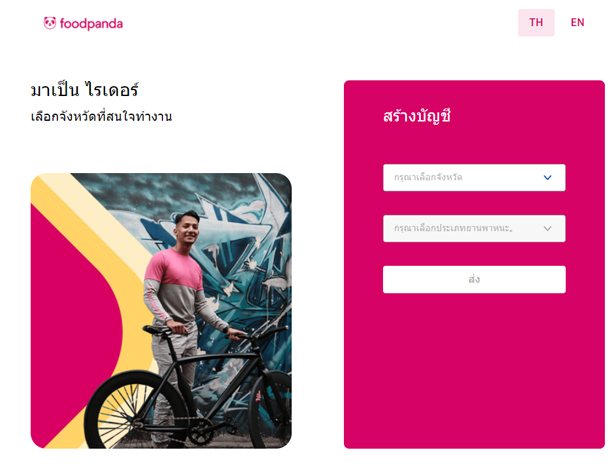Click the gray chevron in vehicle type dropdown
This screenshot has width=616, height=465.
point(547,228)
